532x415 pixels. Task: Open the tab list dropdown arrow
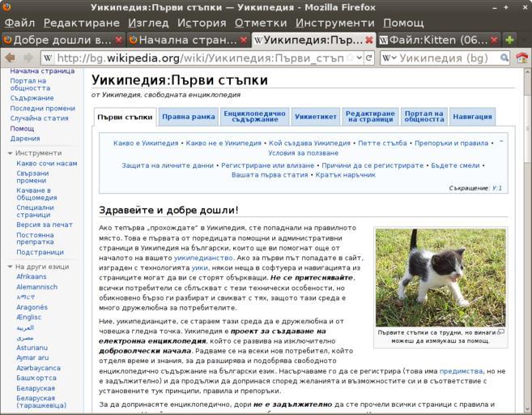coord(524,39)
